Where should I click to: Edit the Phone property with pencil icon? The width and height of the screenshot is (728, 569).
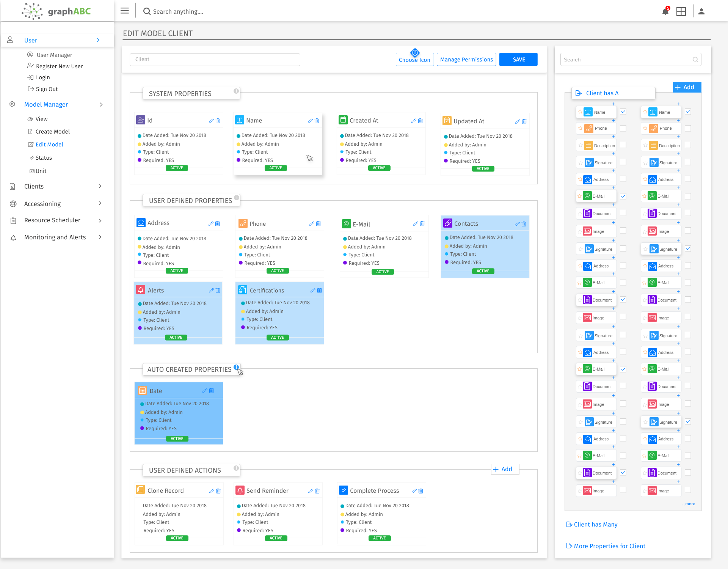click(x=312, y=223)
